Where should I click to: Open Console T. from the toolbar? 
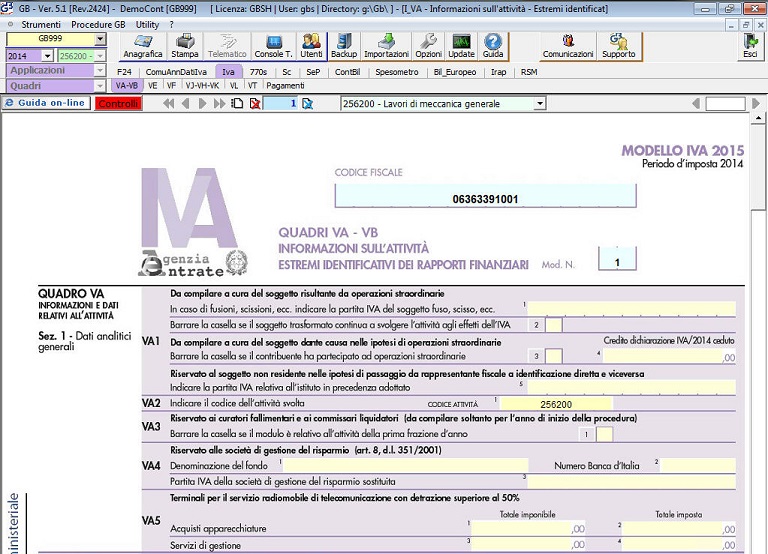(273, 47)
